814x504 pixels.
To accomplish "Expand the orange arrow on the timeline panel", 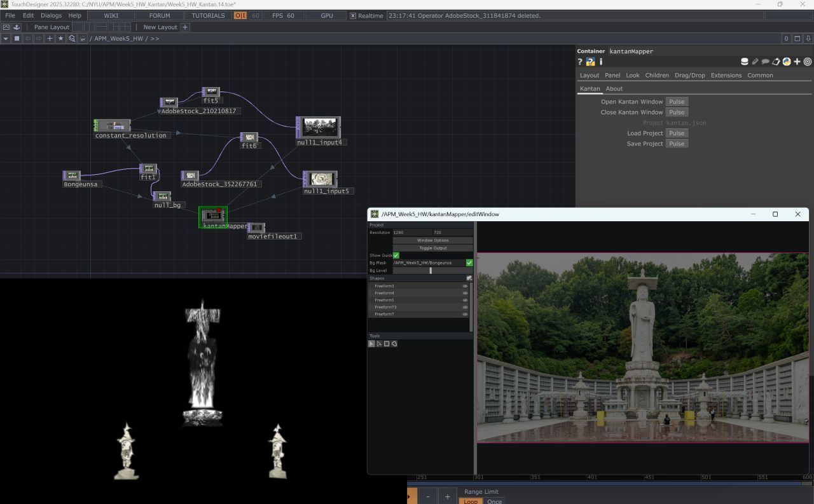I will [410, 496].
